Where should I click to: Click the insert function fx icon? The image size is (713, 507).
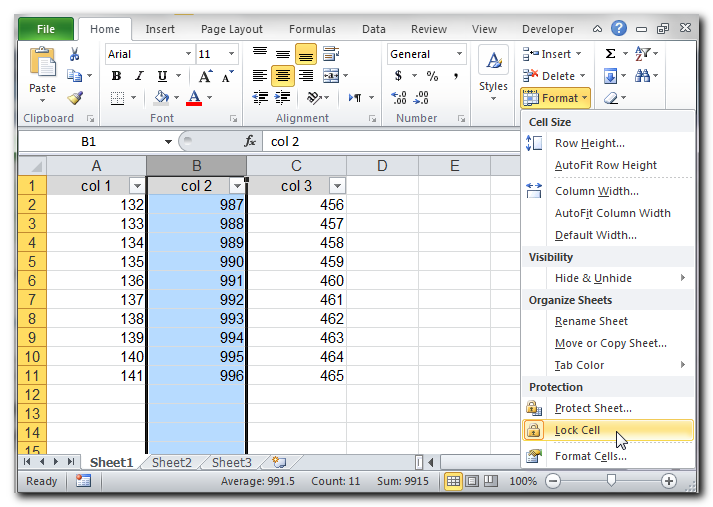(x=250, y=142)
